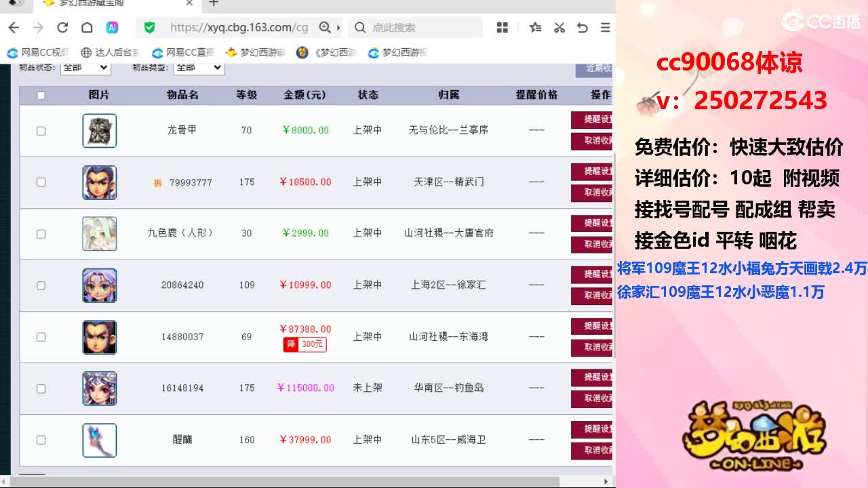The width and height of the screenshot is (868, 488).
Task: Open the 达人后台 bookmark
Action: click(110, 52)
